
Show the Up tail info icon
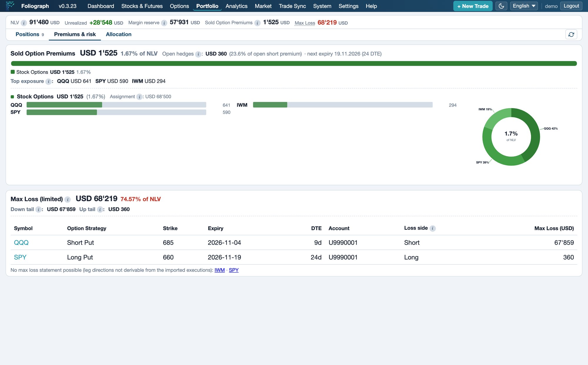click(x=100, y=210)
